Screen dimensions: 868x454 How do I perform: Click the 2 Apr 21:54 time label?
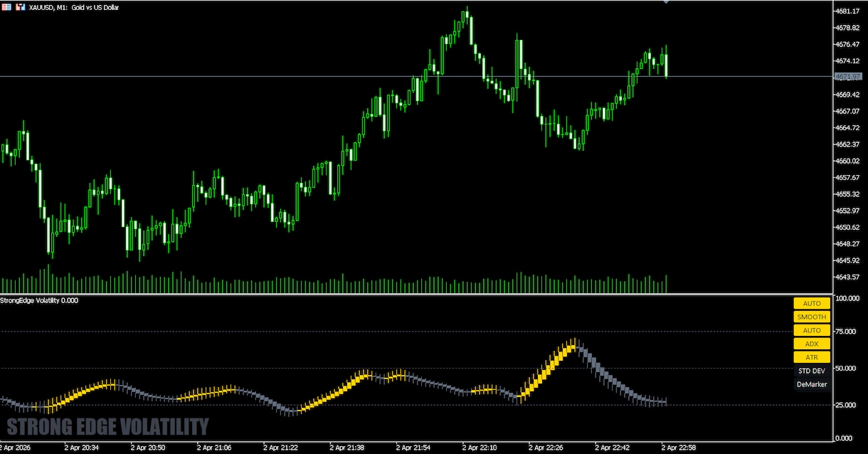pos(413,448)
